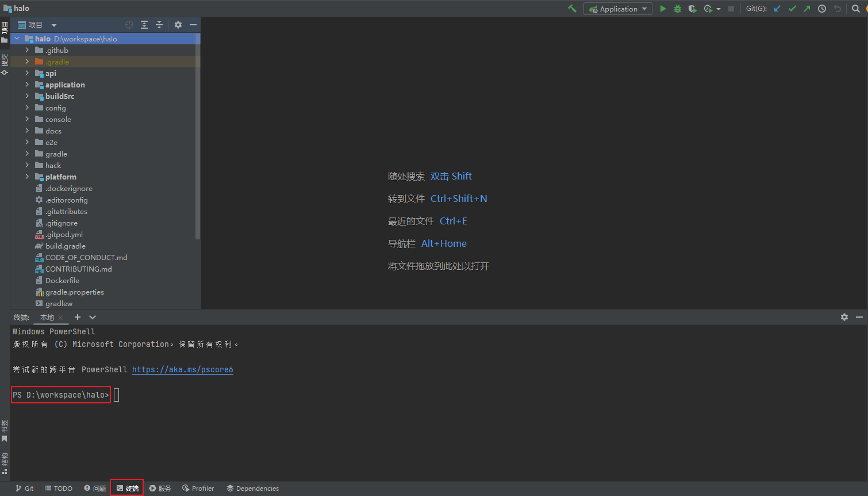This screenshot has width=868, height=496.
Task: Open the Profiler tool window tab
Action: (x=198, y=489)
